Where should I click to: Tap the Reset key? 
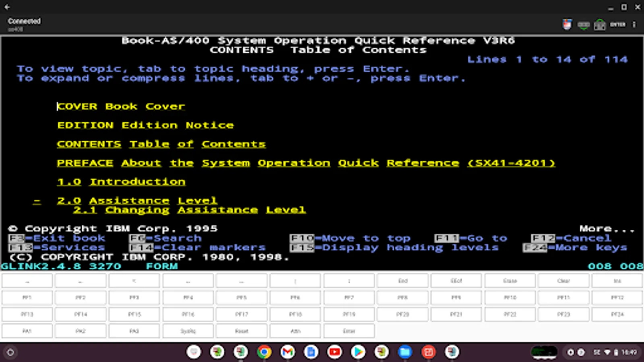(242, 331)
